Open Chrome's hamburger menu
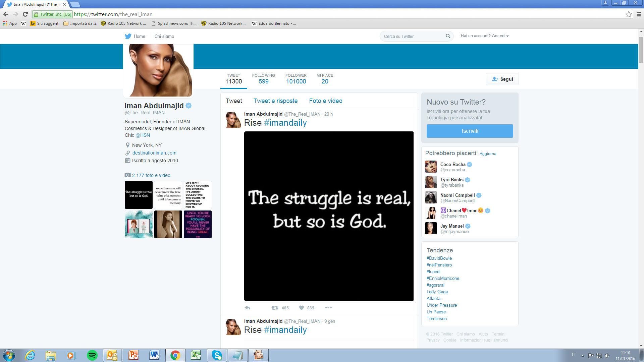 (x=639, y=14)
